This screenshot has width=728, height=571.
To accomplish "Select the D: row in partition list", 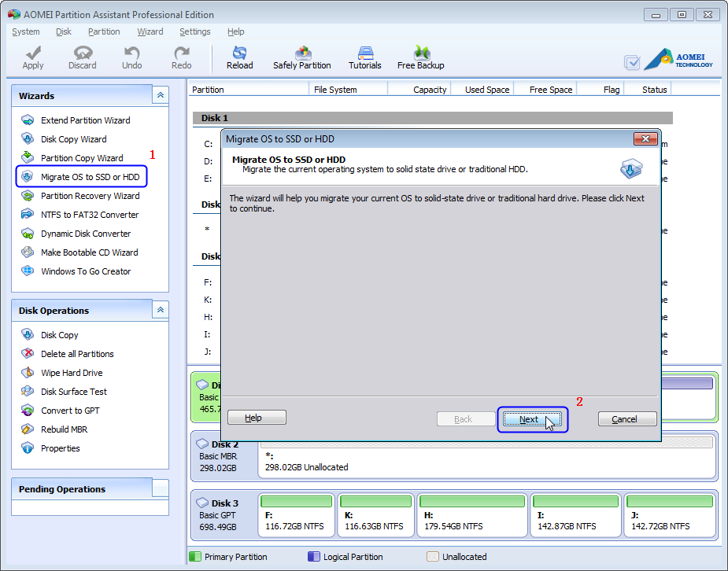I will 208,161.
